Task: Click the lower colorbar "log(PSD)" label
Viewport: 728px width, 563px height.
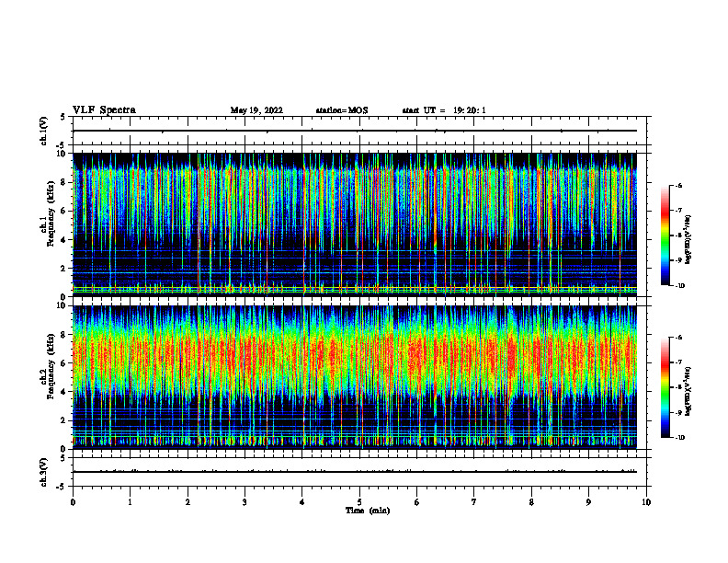Action: (x=688, y=391)
